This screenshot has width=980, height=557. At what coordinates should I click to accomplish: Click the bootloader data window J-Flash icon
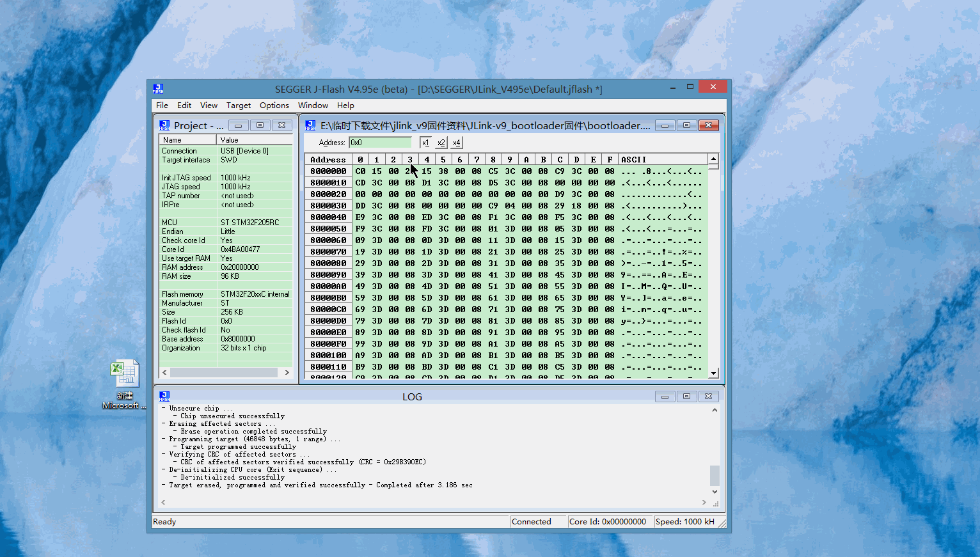(x=310, y=125)
